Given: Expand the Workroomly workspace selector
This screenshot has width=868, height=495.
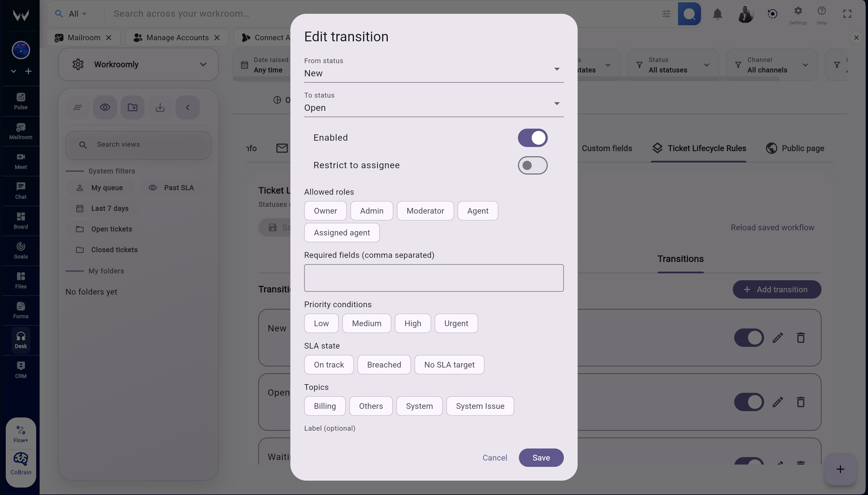Looking at the screenshot, I should (x=203, y=64).
